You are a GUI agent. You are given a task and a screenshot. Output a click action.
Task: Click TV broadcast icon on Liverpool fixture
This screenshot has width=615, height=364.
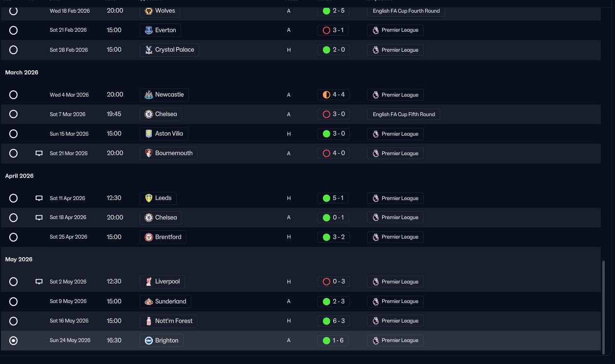pyautogui.click(x=39, y=282)
